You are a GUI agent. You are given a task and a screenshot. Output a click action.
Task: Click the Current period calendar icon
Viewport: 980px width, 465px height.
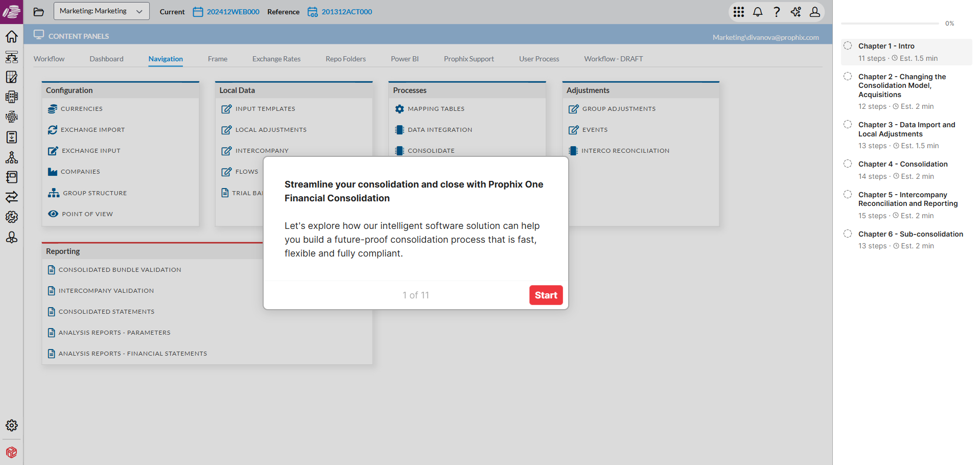click(198, 12)
